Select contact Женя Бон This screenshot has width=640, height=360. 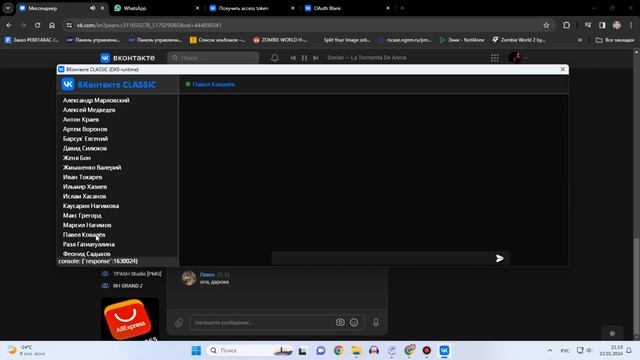point(77,158)
